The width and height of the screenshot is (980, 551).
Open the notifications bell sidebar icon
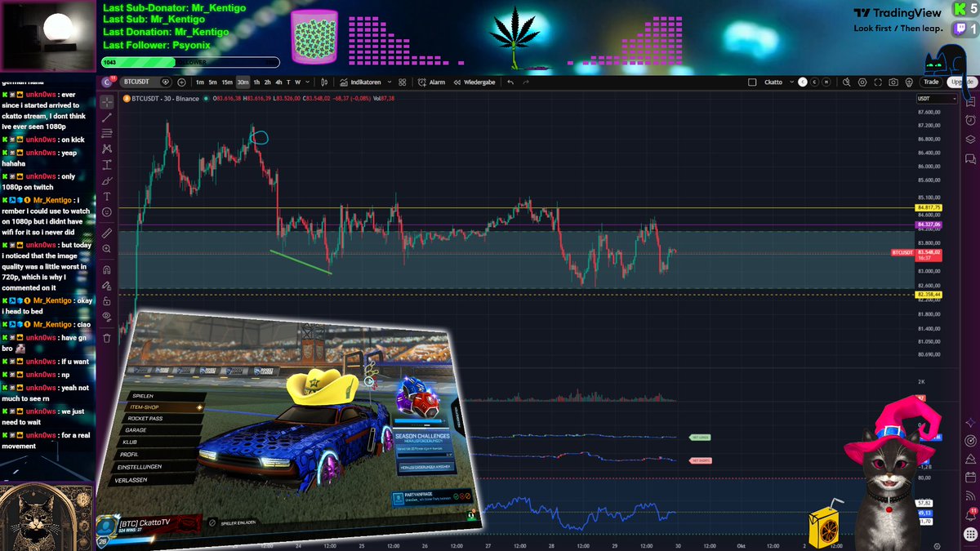[970, 514]
